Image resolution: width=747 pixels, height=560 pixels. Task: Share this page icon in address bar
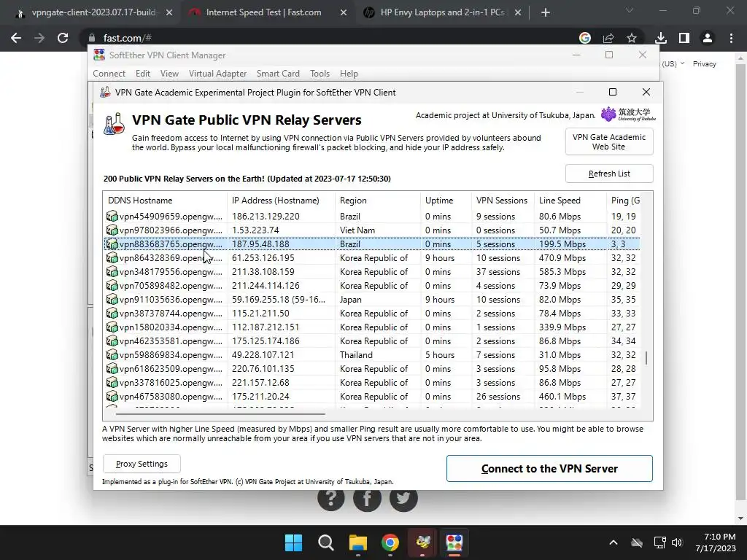click(608, 38)
